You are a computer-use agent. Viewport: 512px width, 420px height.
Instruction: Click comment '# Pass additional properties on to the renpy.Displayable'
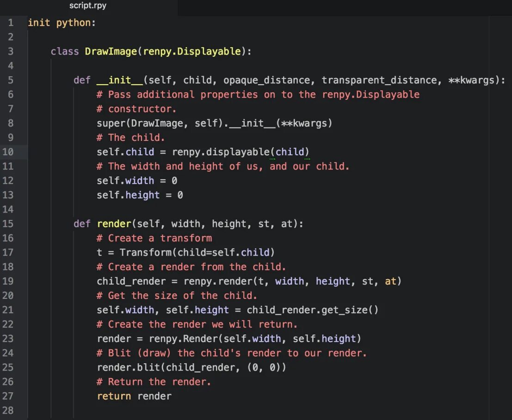pos(258,95)
